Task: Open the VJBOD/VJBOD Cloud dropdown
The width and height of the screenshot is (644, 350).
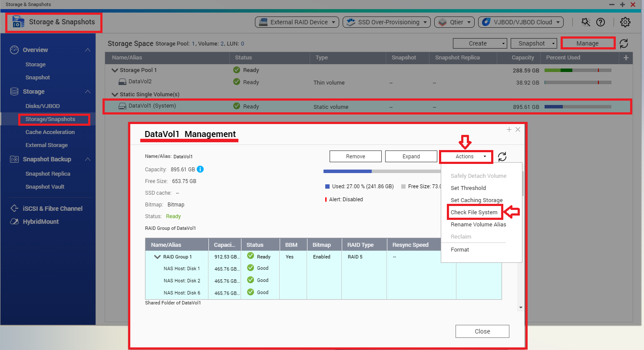Action: click(521, 22)
